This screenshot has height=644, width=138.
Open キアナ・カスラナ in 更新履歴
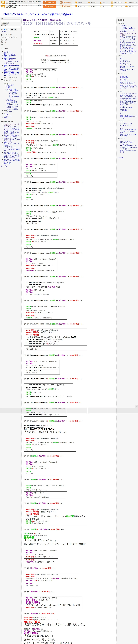[125, 62]
